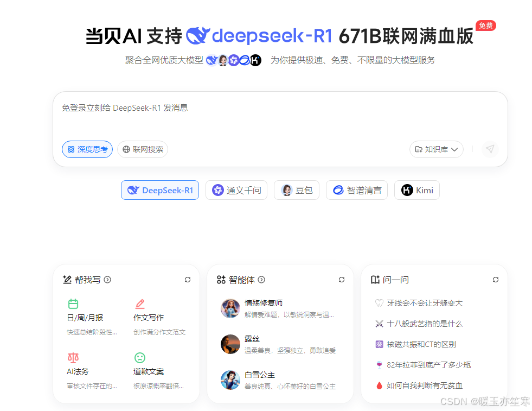Click the 豆包 avatar in subtitle icon row
The height and width of the screenshot is (411, 532).
tap(223, 60)
